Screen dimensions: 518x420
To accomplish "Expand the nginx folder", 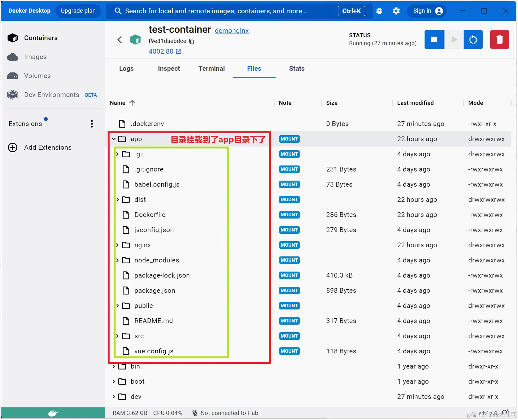I will point(117,245).
